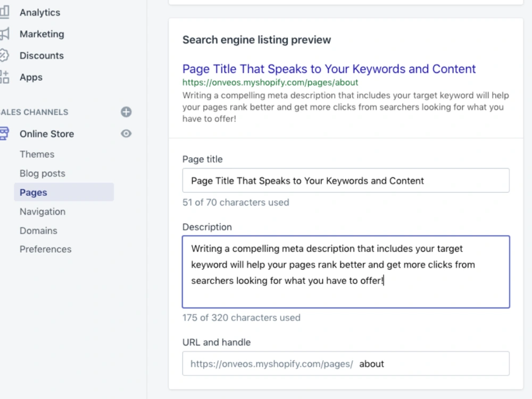This screenshot has width=532, height=399.
Task: Click '51 of 70 characters used' text
Action: pos(236,203)
